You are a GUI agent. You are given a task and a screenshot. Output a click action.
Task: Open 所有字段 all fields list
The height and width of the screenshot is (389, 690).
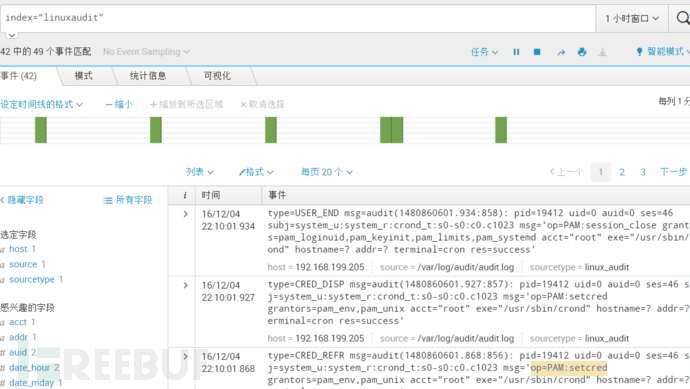tap(128, 200)
